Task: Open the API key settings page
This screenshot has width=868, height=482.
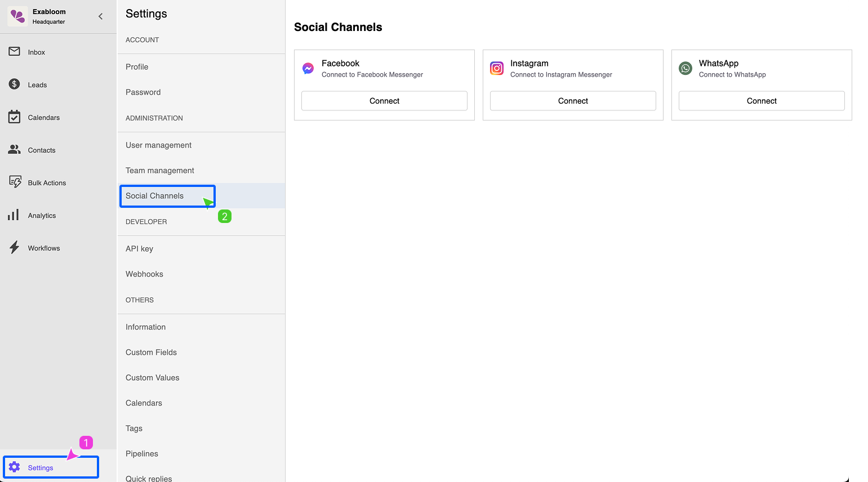Action: click(139, 248)
